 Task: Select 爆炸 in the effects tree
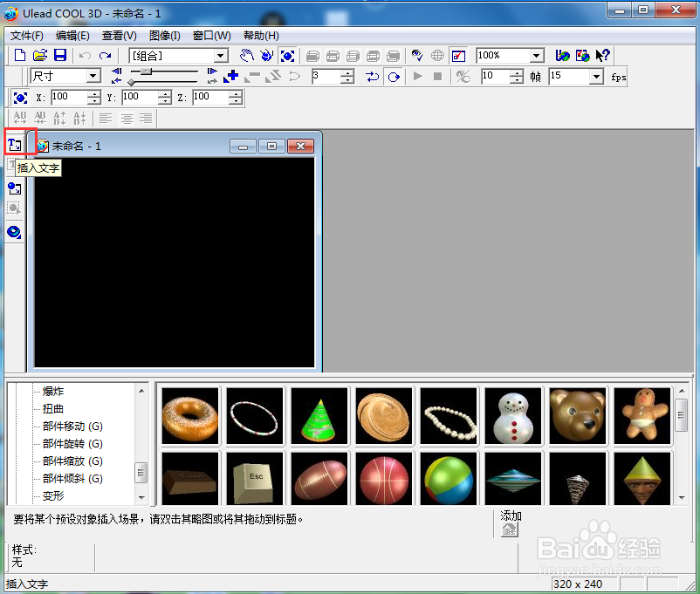point(53,392)
